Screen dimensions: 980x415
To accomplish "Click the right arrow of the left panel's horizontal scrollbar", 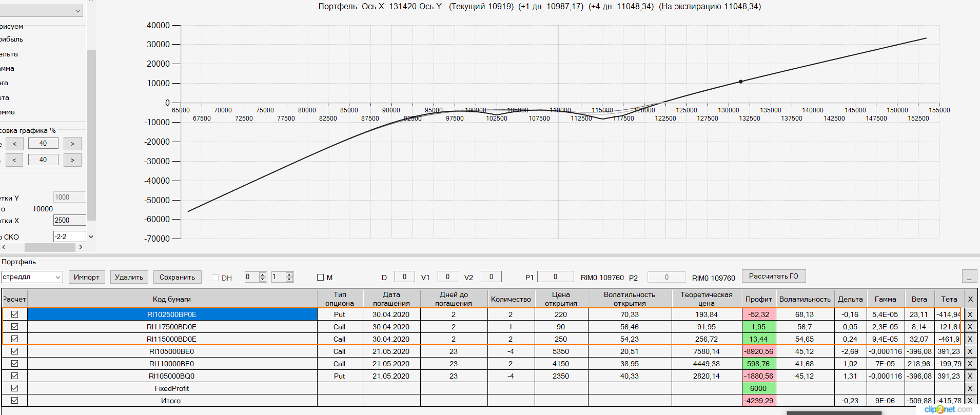I will 81,247.
